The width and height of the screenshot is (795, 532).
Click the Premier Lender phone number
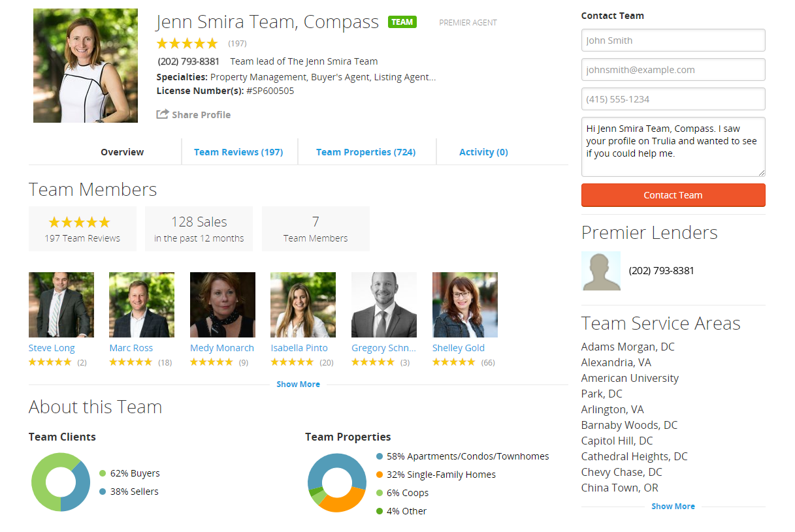click(x=661, y=271)
